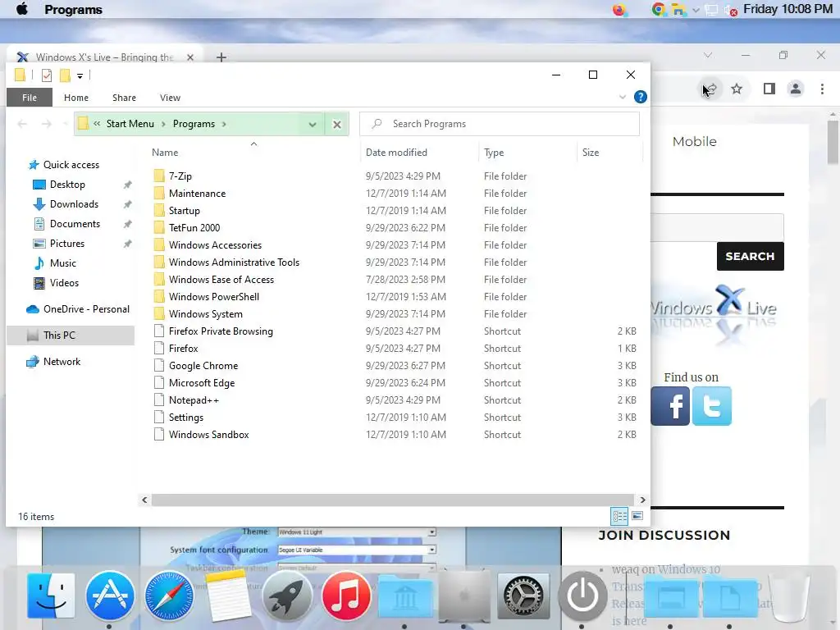Launch App Store dock icon

point(110,596)
